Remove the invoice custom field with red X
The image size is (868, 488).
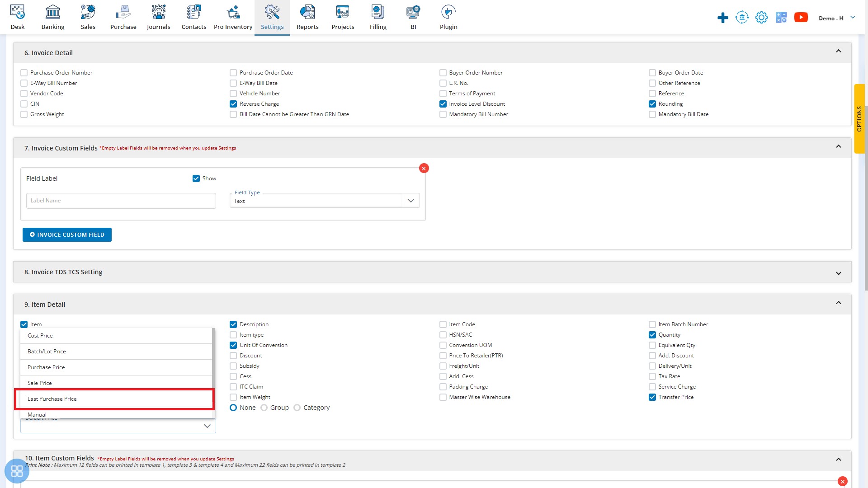click(x=424, y=168)
